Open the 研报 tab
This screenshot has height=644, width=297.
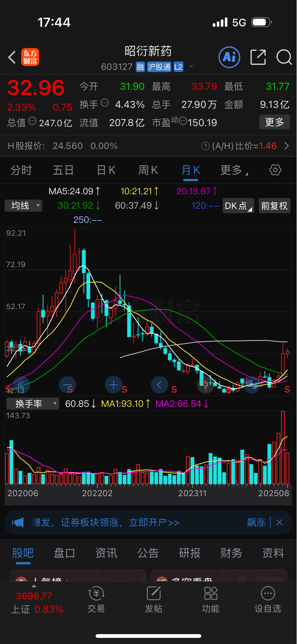[190, 553]
